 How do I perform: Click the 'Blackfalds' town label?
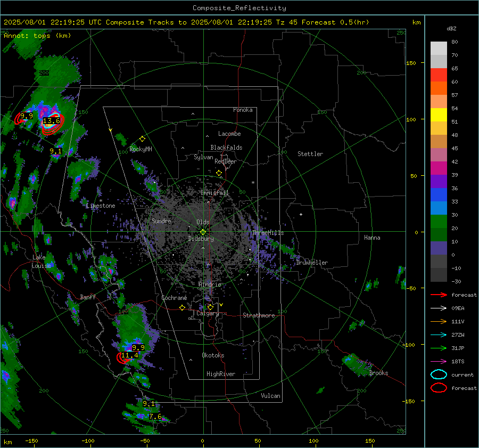(226, 148)
